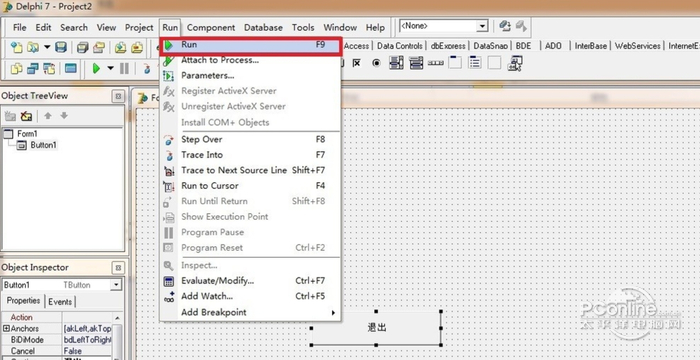Open the dropdown arrow beside the toolbar Run icon

[x=110, y=68]
